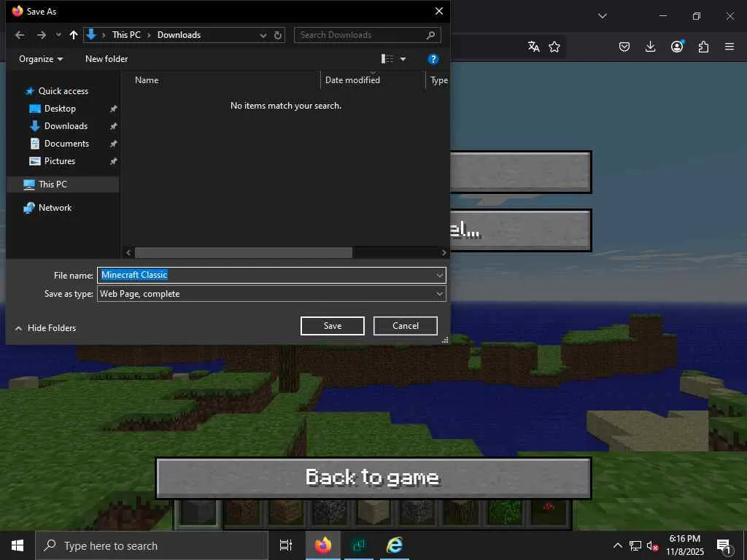Select the sand block hotbar slot

click(x=373, y=513)
